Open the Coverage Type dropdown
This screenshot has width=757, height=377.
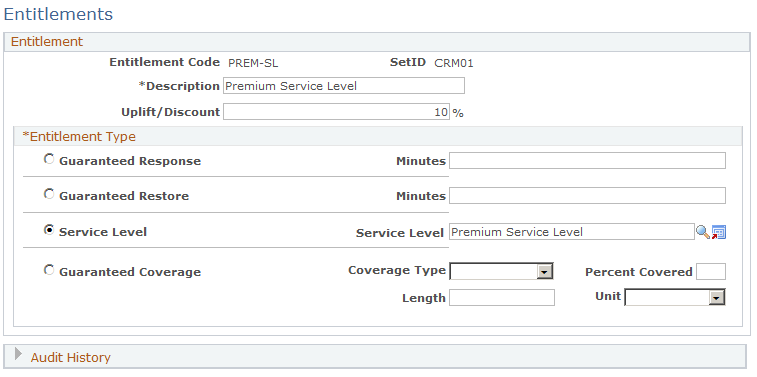point(501,271)
